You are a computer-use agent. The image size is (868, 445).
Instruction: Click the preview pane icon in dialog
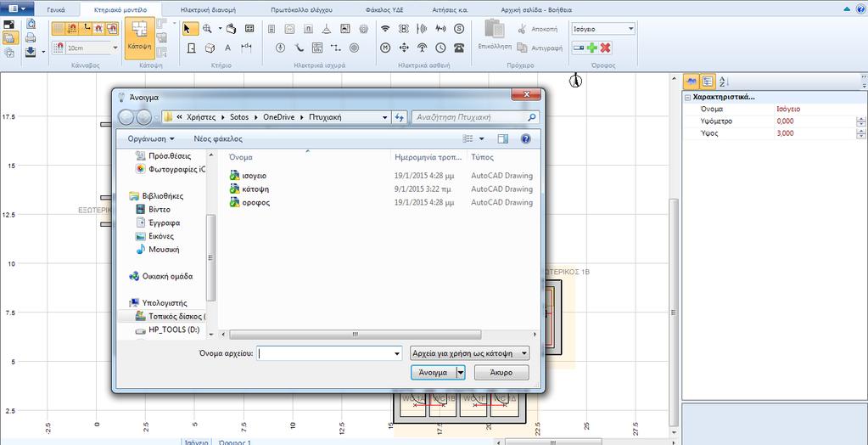click(x=502, y=138)
